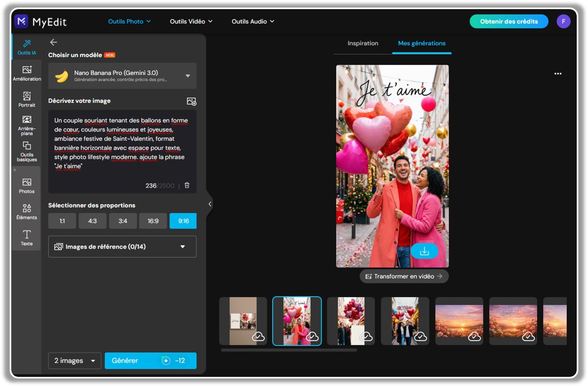Open the Portrait tools
Screen dimensions: 588x386
[x=27, y=99]
